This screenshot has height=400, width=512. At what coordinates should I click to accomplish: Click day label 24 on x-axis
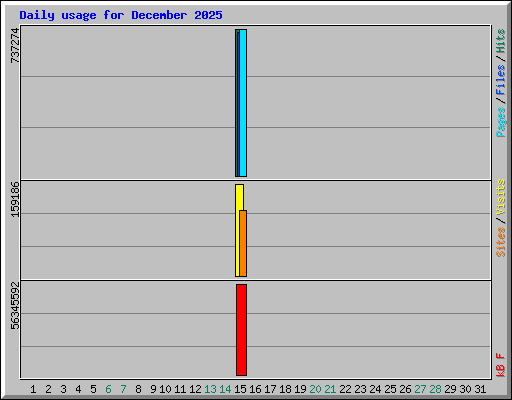[375, 389]
